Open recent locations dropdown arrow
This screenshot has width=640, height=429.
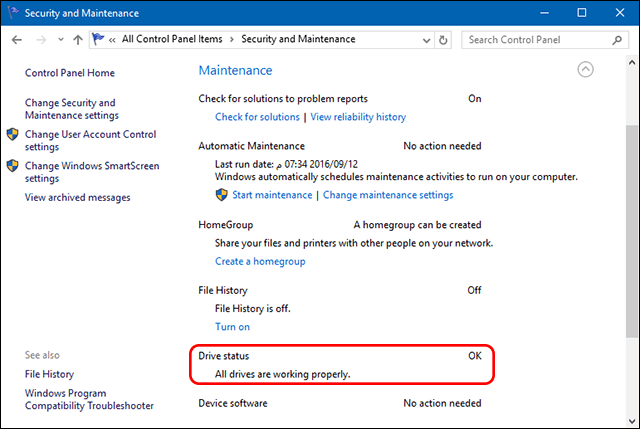(x=61, y=40)
